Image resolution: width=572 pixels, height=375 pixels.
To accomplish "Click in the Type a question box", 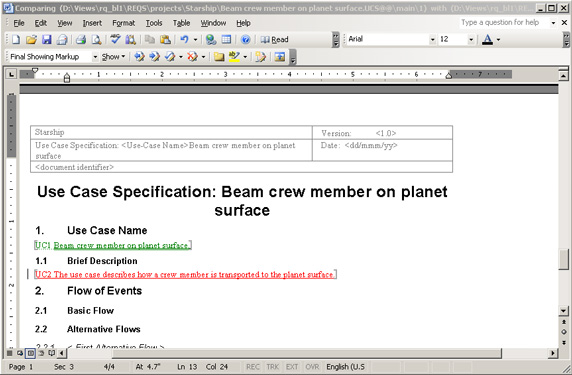I will [505, 23].
